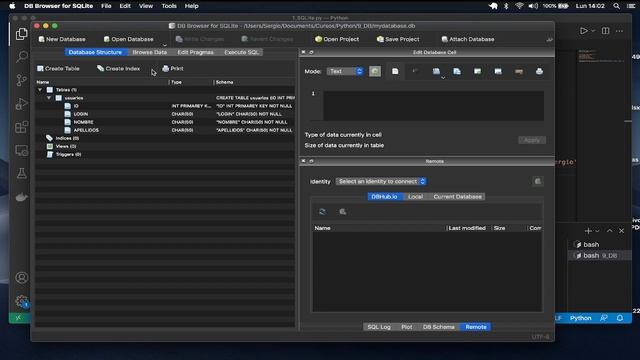The height and width of the screenshot is (360, 640).
Task: Select the APELLIDOS column row
Action: (x=165, y=130)
